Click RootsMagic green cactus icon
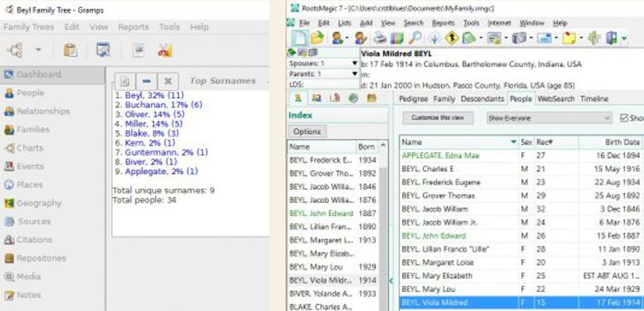The height and width of the screenshot is (311, 644). pyautogui.click(x=593, y=38)
